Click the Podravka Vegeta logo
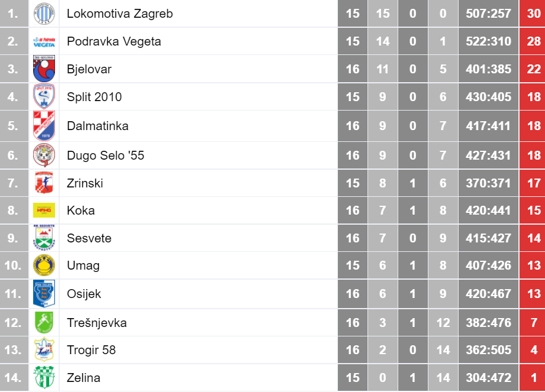The width and height of the screenshot is (545, 392). pos(44,42)
